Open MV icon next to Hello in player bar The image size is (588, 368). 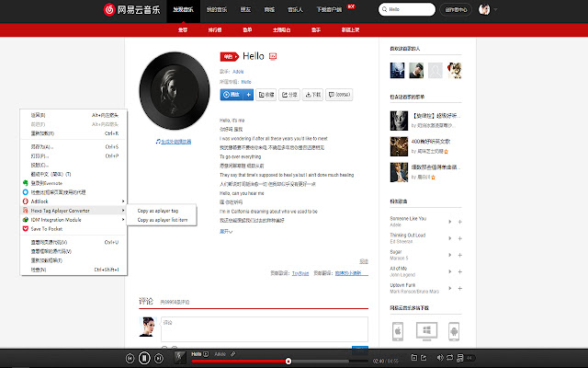point(206,354)
